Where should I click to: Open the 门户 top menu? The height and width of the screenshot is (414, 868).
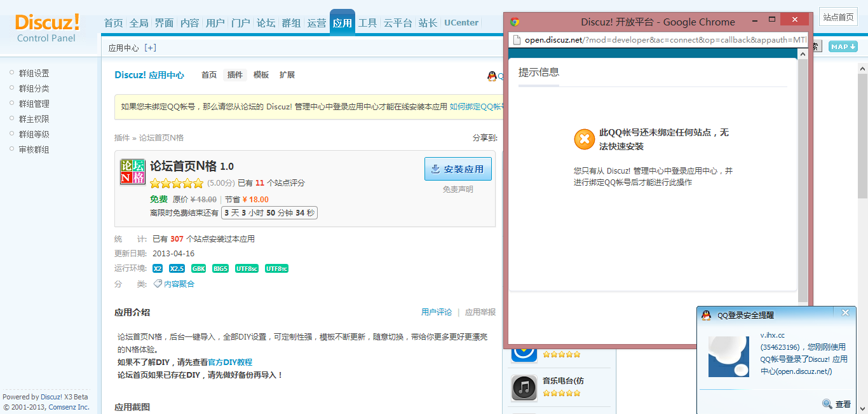click(x=241, y=23)
